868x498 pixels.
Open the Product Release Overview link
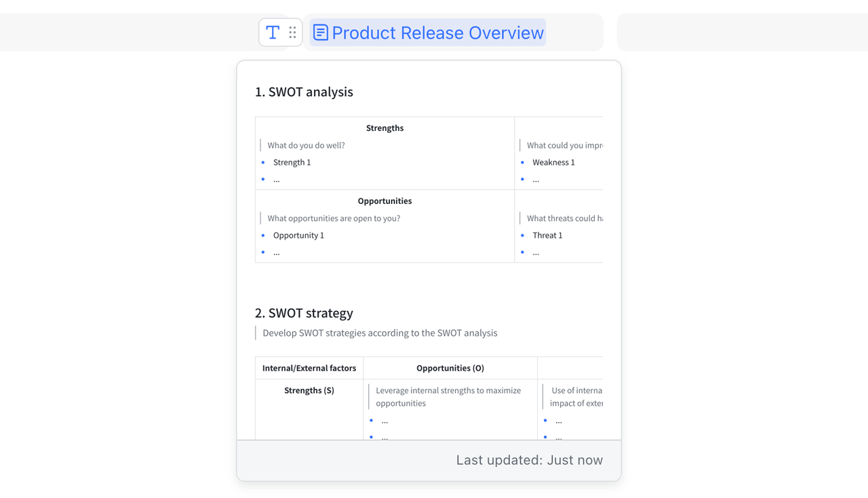436,32
